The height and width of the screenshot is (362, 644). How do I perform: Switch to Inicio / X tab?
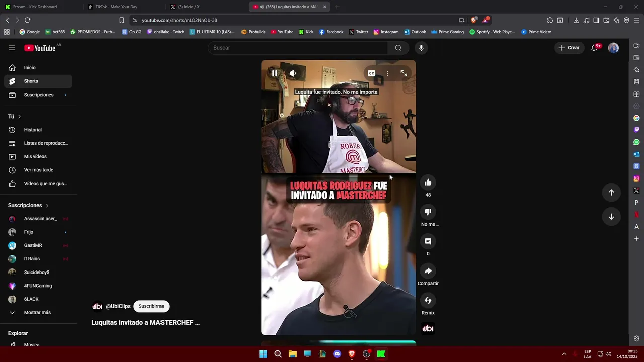206,7
